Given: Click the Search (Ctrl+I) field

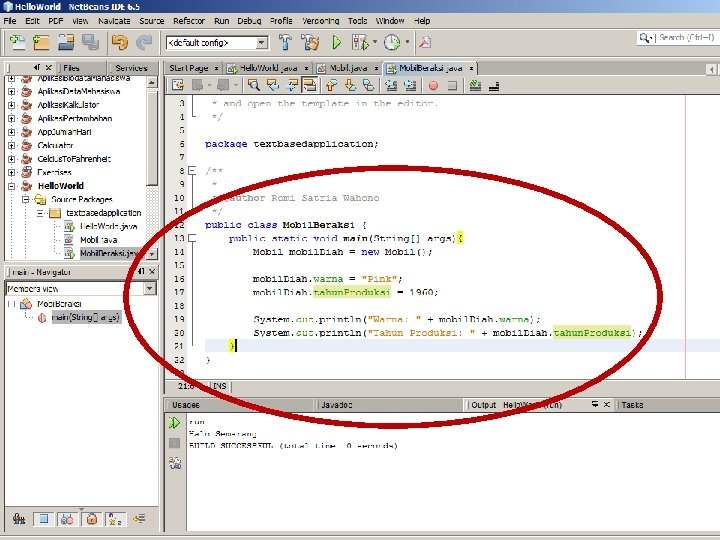Looking at the screenshot, I should 686,38.
